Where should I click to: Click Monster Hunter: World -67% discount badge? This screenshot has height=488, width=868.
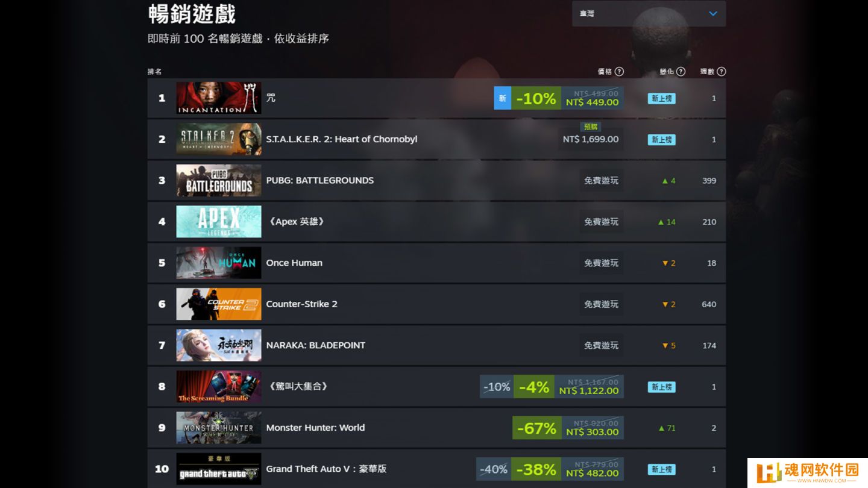pyautogui.click(x=536, y=428)
